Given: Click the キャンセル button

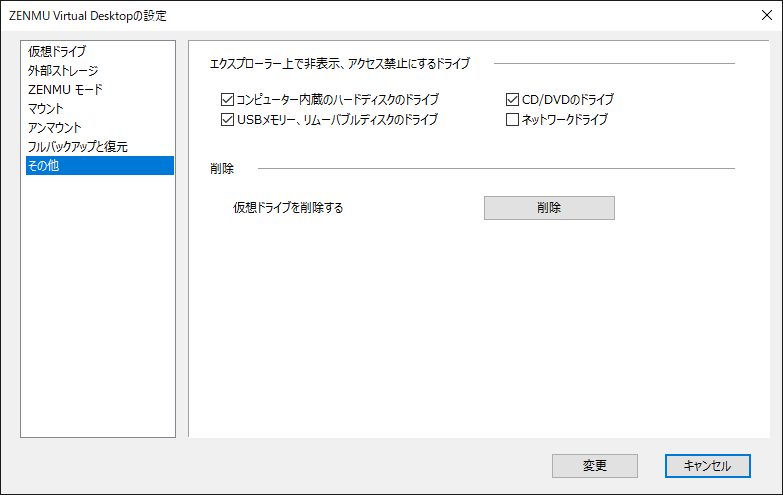Looking at the screenshot, I should point(708,466).
